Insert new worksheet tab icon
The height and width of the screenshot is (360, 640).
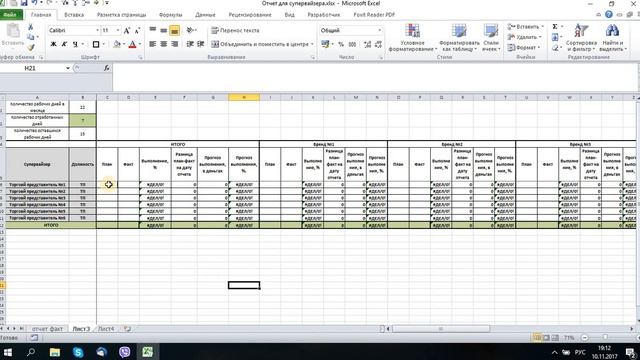[x=127, y=329]
